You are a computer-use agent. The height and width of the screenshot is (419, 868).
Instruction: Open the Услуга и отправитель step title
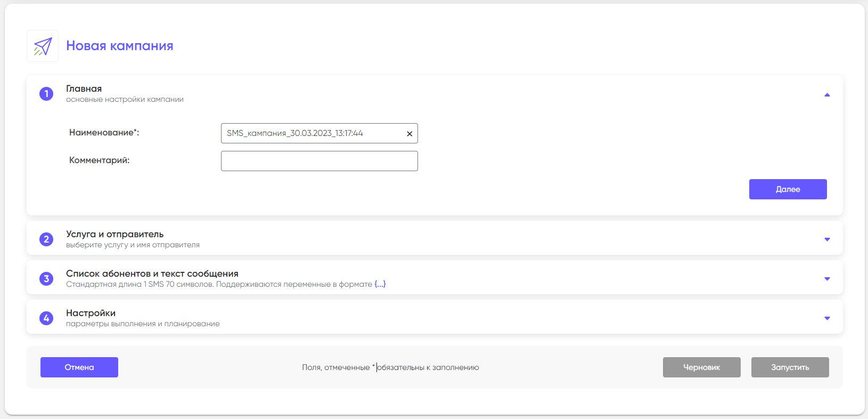click(x=114, y=234)
